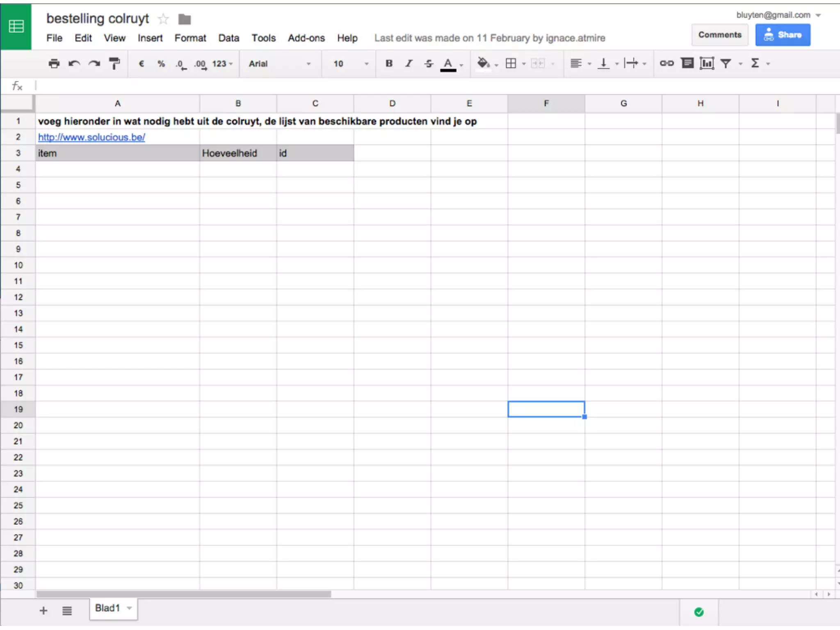
Task: Click the blue Share button
Action: (783, 35)
